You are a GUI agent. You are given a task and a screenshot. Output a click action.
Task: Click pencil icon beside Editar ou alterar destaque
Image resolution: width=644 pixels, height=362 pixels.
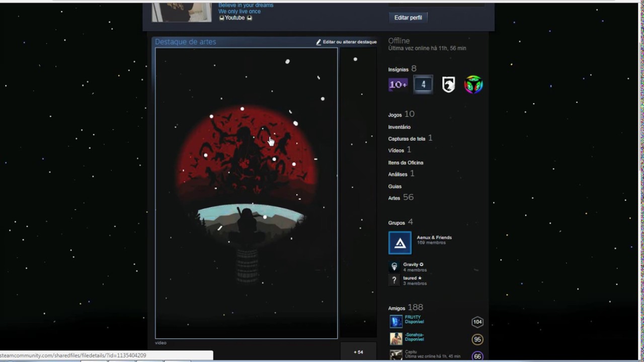tap(318, 42)
